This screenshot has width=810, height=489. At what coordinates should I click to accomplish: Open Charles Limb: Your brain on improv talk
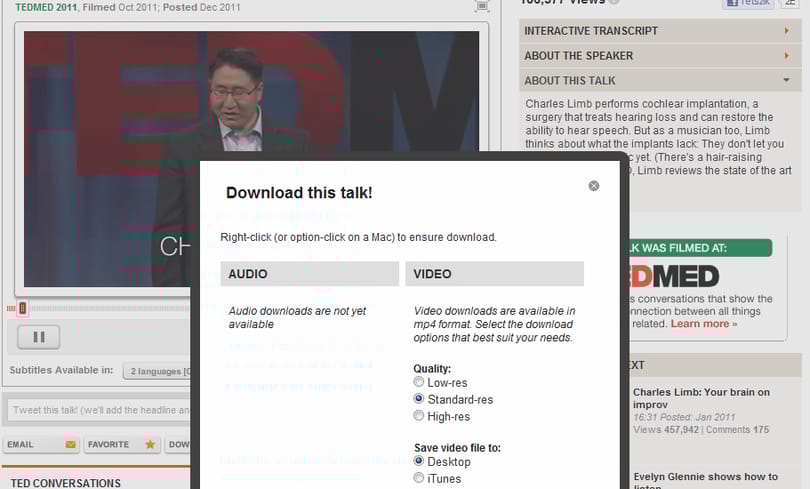[701, 398]
